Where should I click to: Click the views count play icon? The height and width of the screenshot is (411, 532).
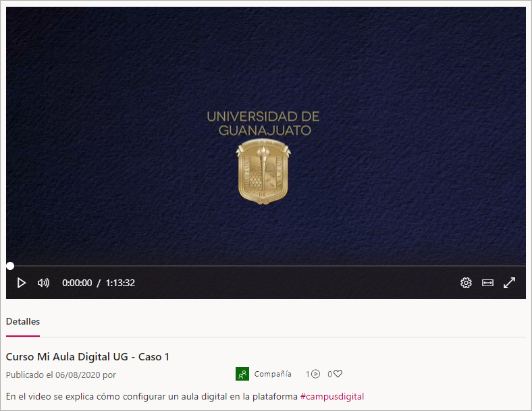coord(315,374)
